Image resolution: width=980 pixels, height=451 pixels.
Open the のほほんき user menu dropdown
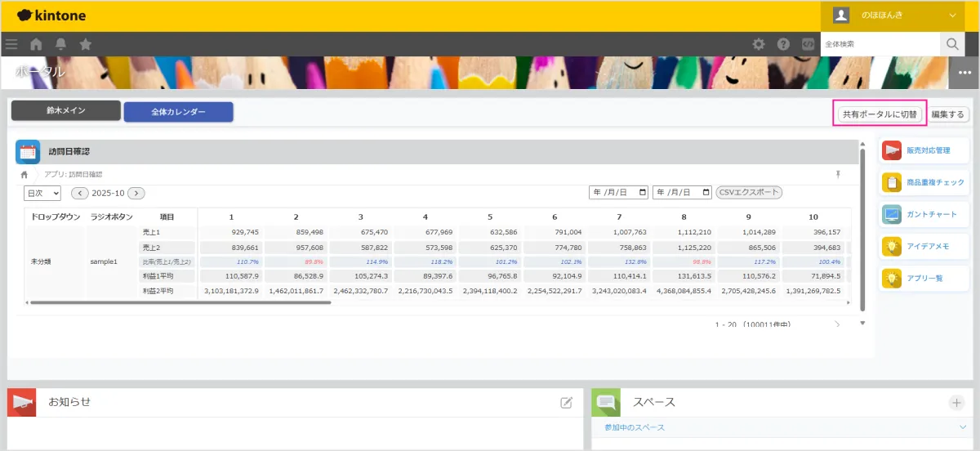pyautogui.click(x=952, y=16)
